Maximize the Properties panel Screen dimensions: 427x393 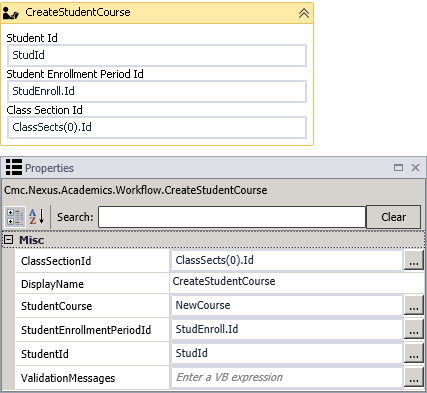[x=398, y=167]
